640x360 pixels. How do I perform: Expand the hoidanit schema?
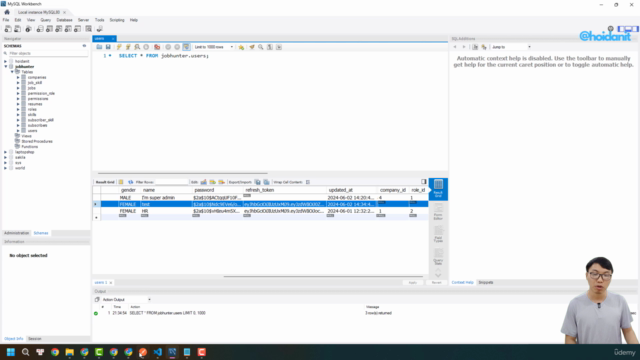pyautogui.click(x=6, y=61)
